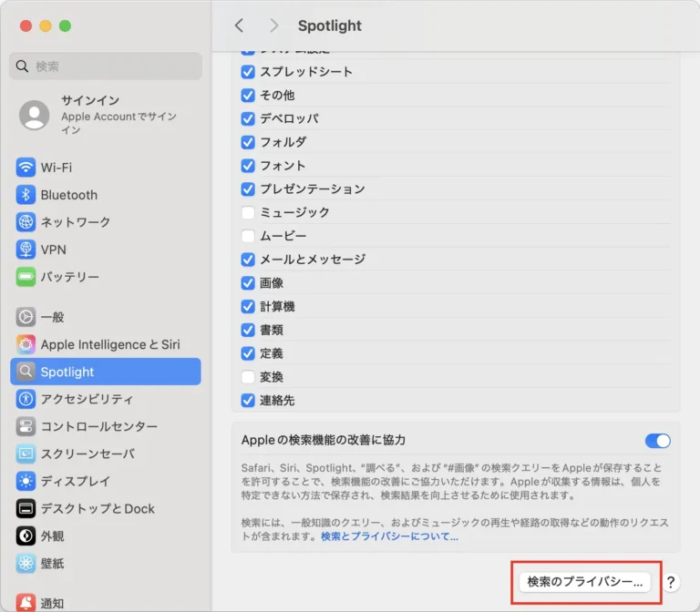Open スクリーンセーバ icon
The image size is (700, 612).
[x=26, y=454]
